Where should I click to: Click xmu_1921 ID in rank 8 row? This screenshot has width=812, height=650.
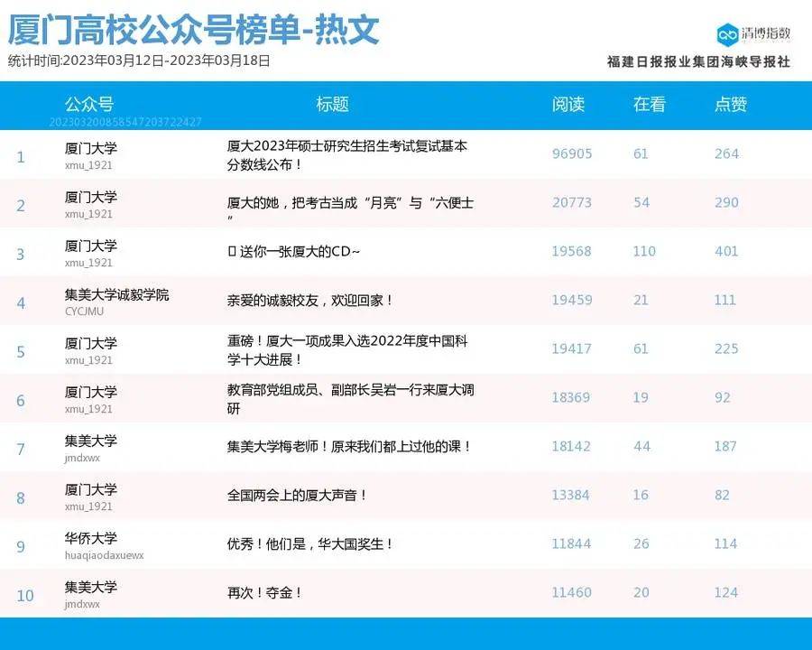88,506
